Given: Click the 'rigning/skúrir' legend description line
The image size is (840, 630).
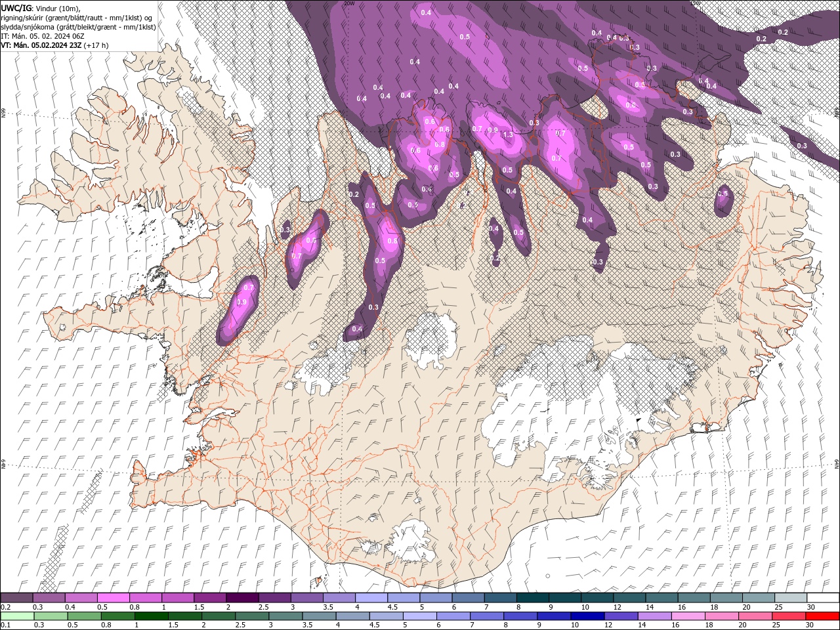Looking at the screenshot, I should point(77,17).
